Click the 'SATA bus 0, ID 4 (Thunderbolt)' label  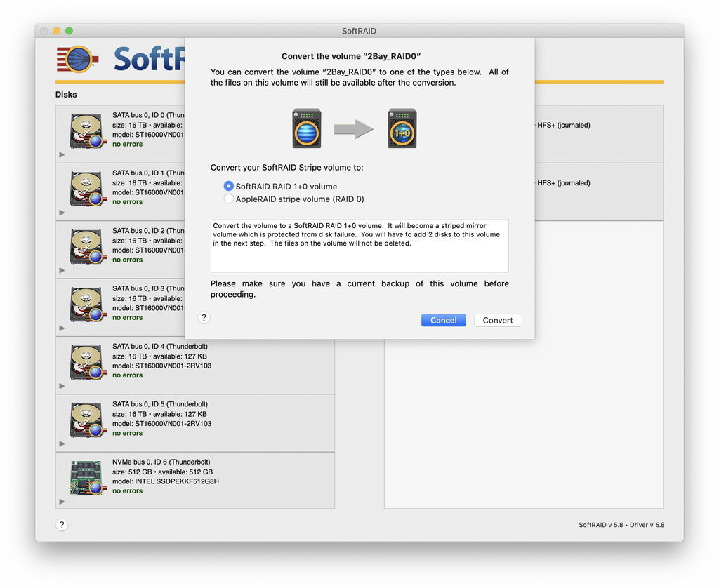(x=160, y=346)
